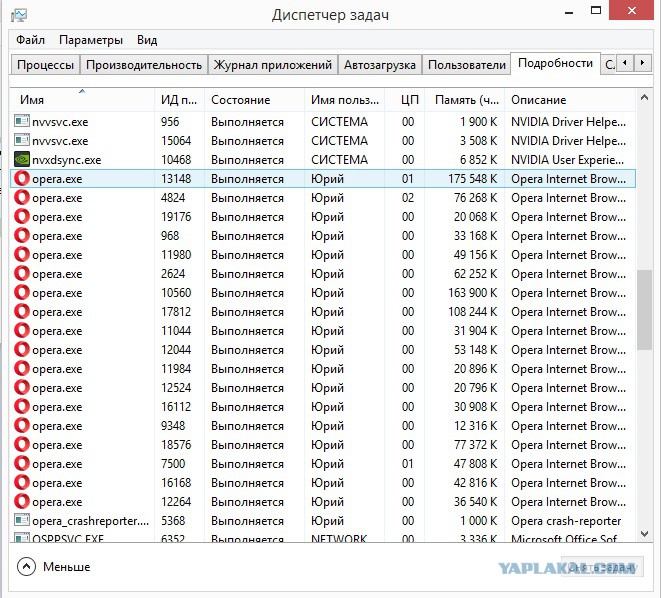This screenshot has height=598, width=661.
Task: Minimize the Task Manager window
Action: (569, 12)
